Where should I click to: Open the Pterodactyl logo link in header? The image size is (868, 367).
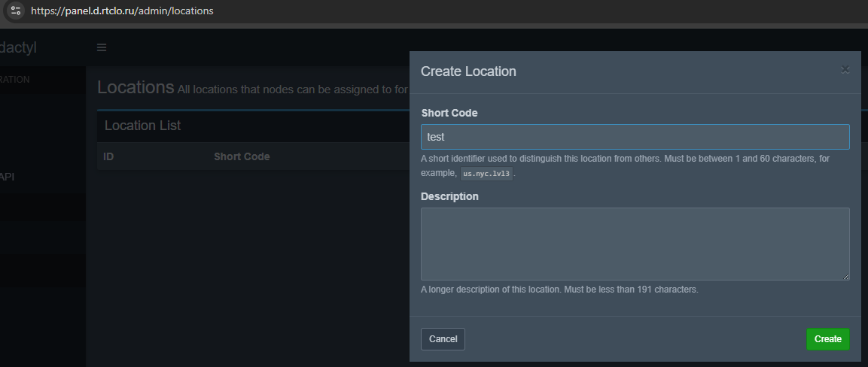tap(18, 47)
